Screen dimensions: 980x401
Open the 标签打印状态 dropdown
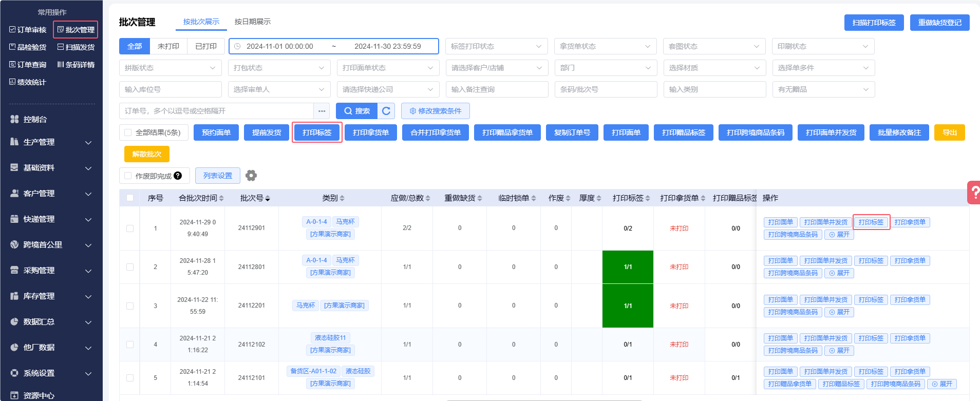[496, 46]
